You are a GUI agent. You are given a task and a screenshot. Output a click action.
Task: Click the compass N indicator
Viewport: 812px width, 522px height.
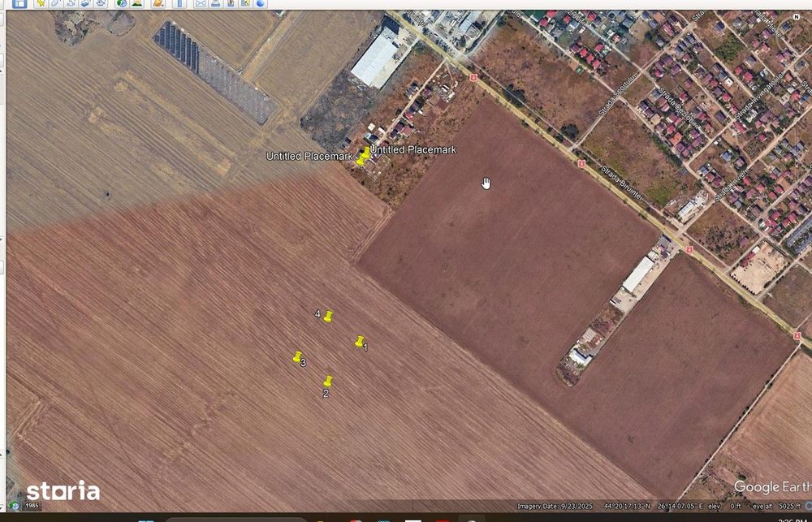pyautogui.click(x=797, y=16)
